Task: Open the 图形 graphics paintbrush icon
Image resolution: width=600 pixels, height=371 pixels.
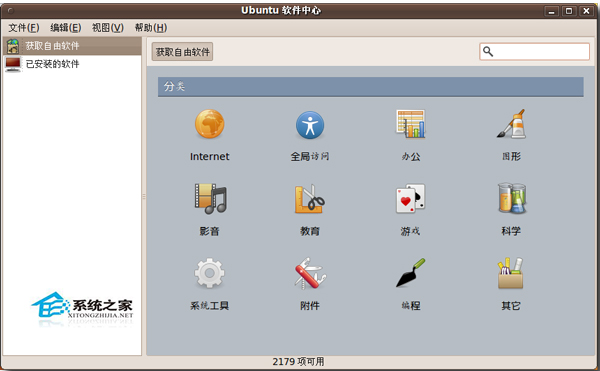Action: coord(512,124)
